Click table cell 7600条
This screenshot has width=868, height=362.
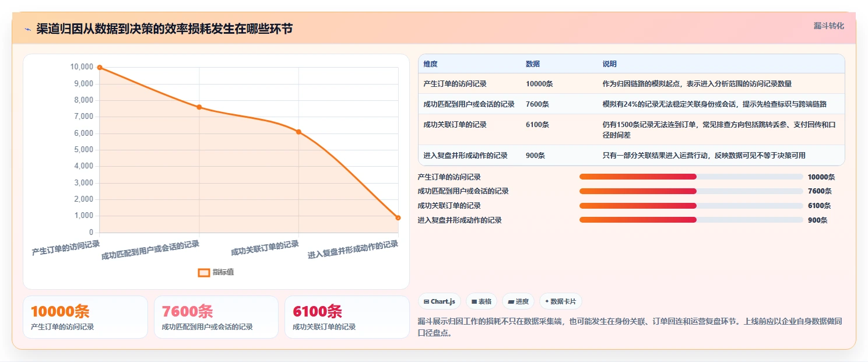tap(537, 104)
